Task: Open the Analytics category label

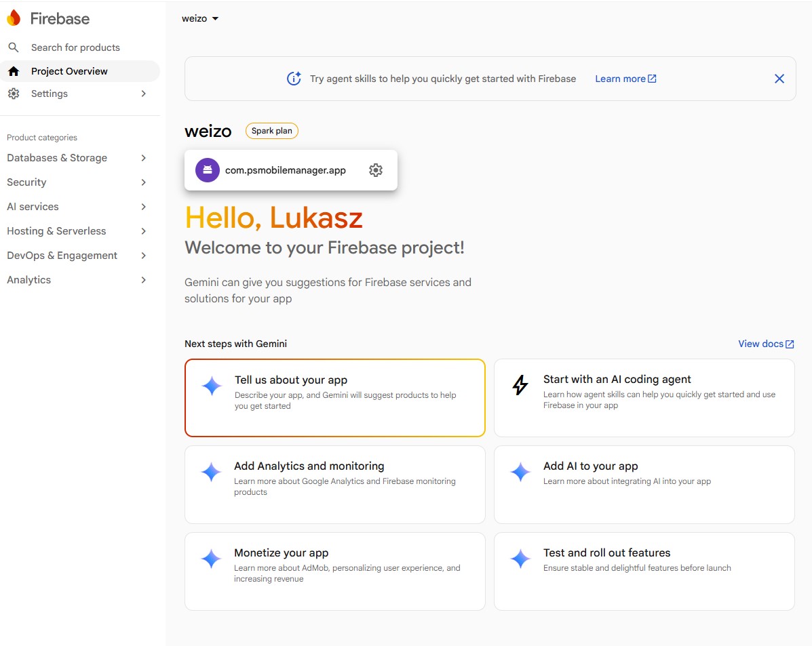Action: click(29, 280)
